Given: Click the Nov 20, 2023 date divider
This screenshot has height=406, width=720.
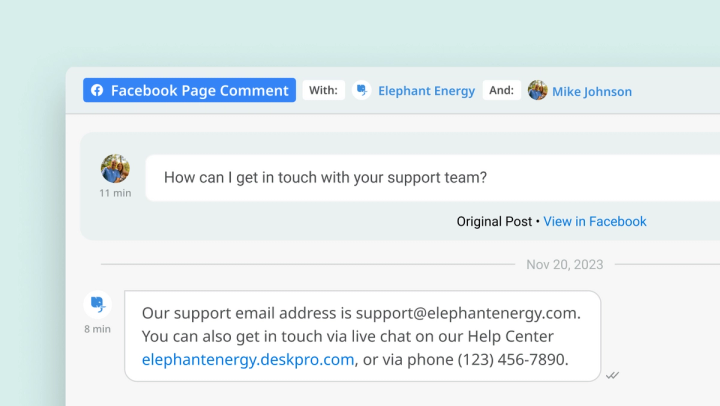Looking at the screenshot, I should [565, 265].
